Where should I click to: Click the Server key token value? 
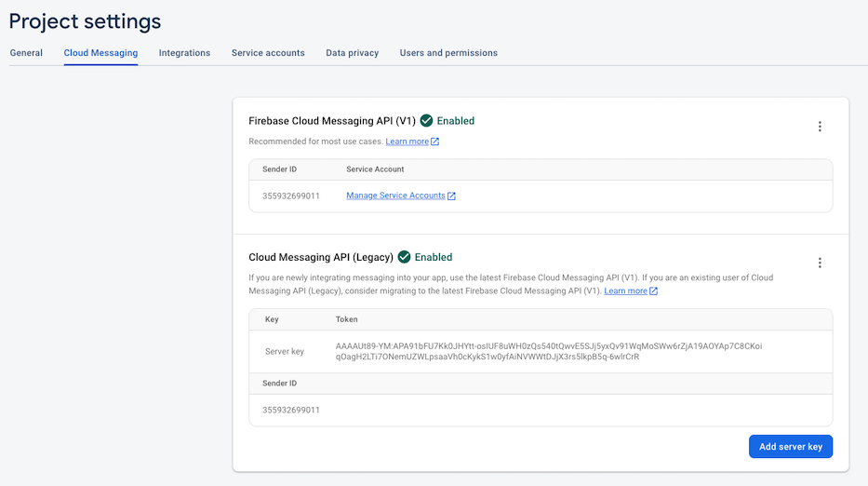[549, 351]
